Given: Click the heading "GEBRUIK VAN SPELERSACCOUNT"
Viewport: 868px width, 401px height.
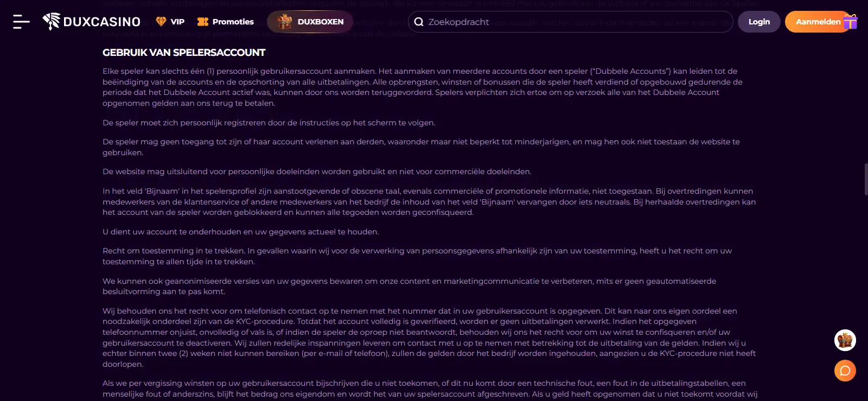Looking at the screenshot, I should point(184,53).
